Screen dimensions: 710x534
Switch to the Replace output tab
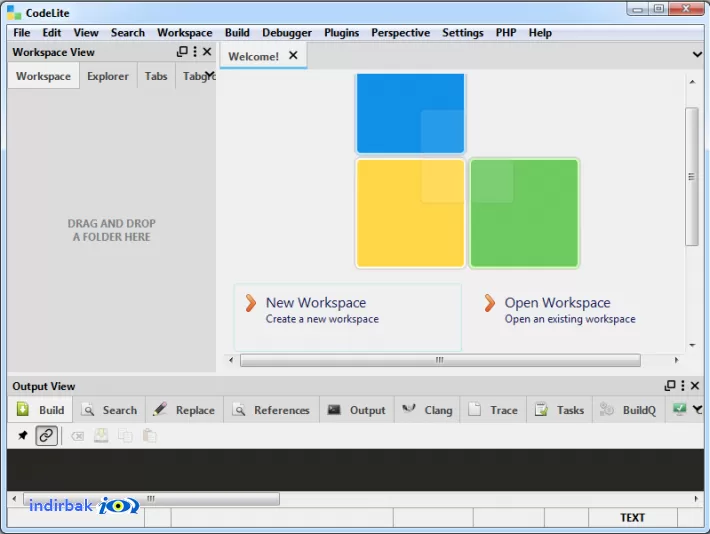coord(184,410)
